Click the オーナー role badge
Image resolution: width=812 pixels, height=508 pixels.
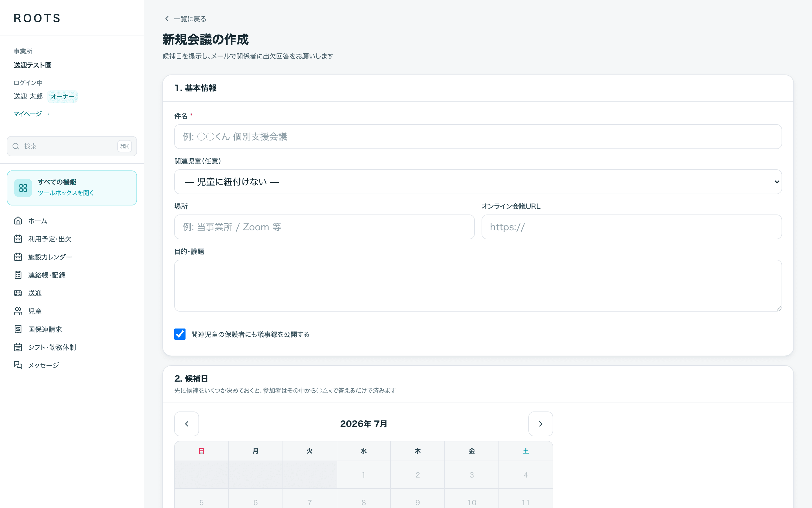click(x=62, y=97)
